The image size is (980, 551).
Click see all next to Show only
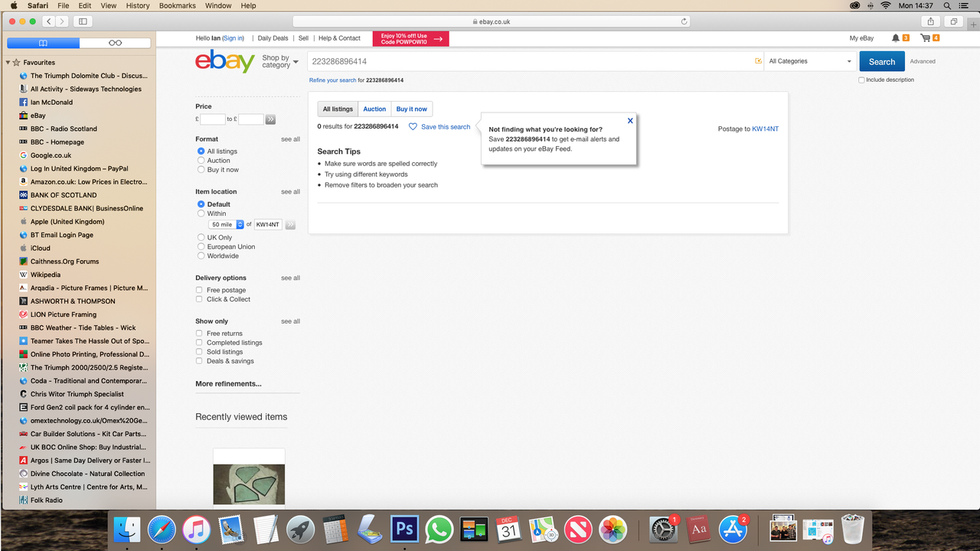pos(290,321)
